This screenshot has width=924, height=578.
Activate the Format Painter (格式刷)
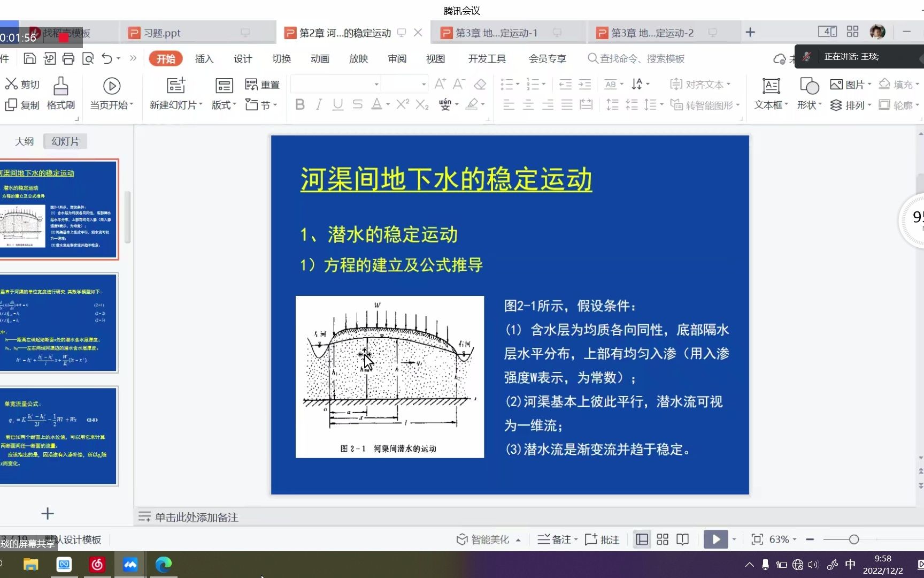tap(60, 94)
